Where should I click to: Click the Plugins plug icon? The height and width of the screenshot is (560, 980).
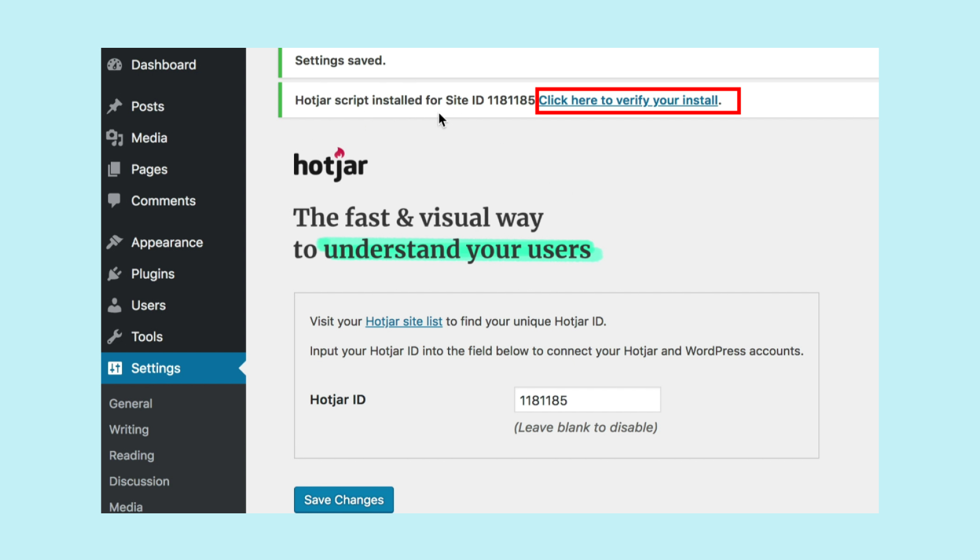pos(114,274)
